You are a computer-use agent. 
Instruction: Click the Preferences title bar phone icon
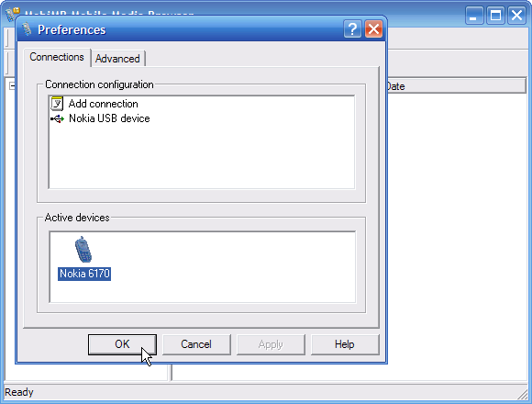point(27,29)
